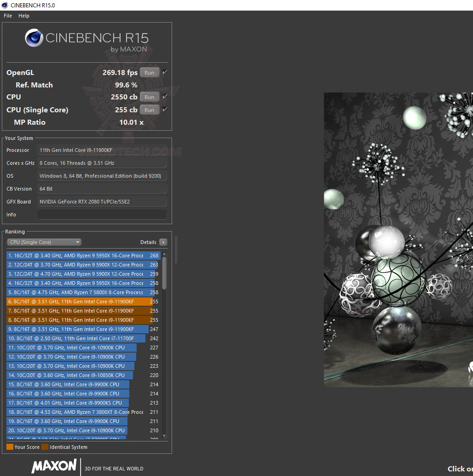The height and width of the screenshot is (476, 473).
Task: Select rank 1 Ryzen 9 5950X score 268
Action: point(83,255)
